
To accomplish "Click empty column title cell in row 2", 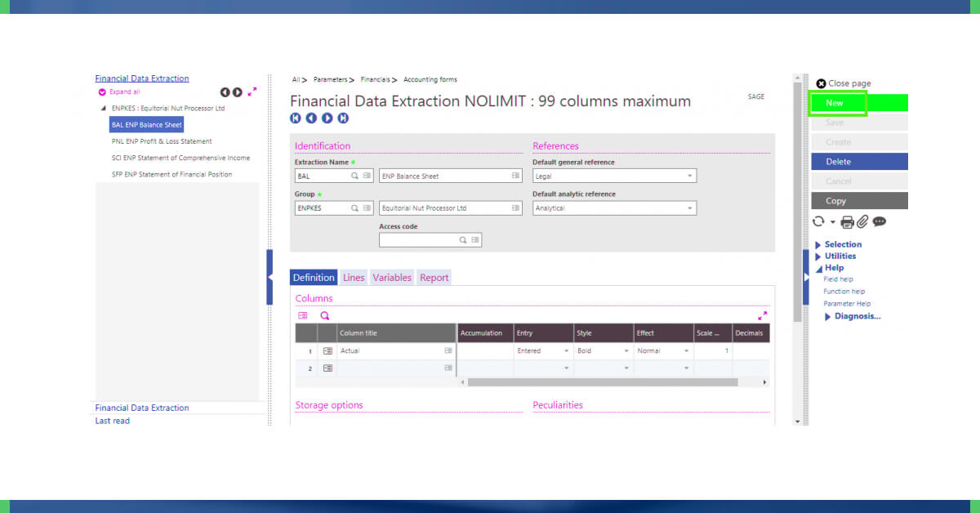I will 396,368.
